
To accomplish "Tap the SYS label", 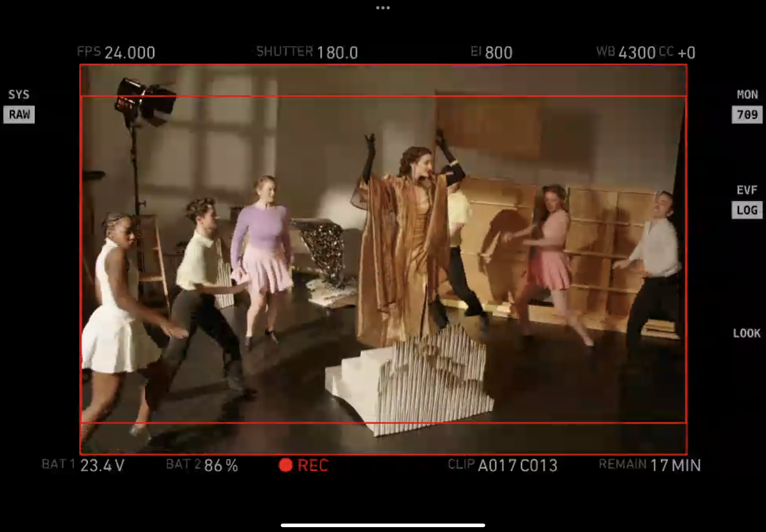I will [19, 95].
